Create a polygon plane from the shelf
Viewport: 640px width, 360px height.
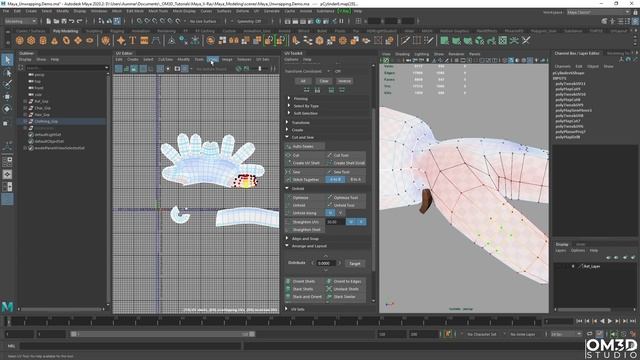[78, 40]
